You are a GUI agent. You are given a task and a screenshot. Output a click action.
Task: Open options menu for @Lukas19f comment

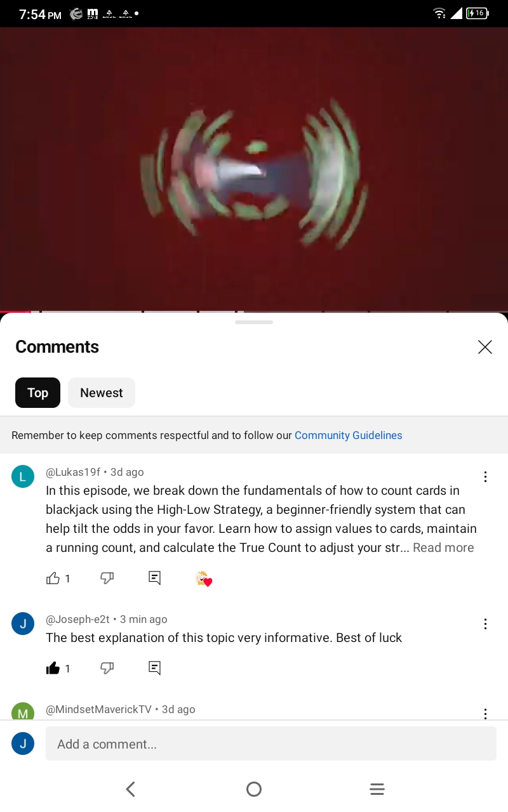pos(485,476)
